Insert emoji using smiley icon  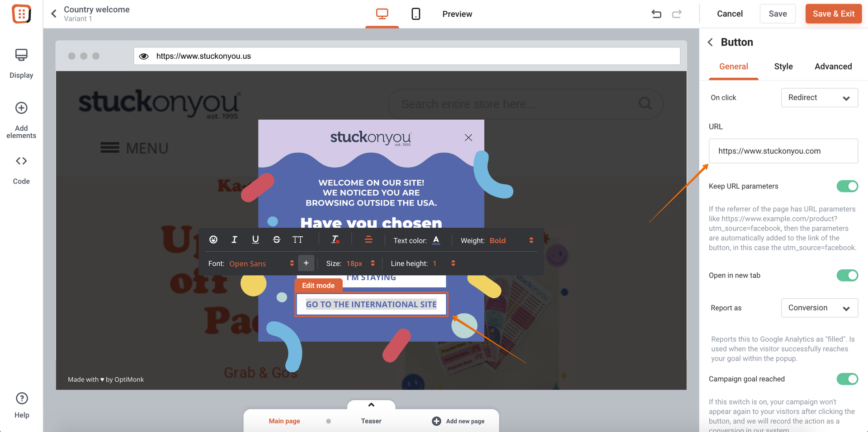213,239
